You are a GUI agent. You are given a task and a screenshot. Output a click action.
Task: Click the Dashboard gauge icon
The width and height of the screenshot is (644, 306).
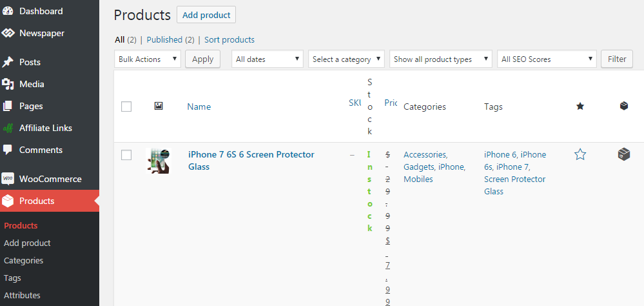pos(8,11)
